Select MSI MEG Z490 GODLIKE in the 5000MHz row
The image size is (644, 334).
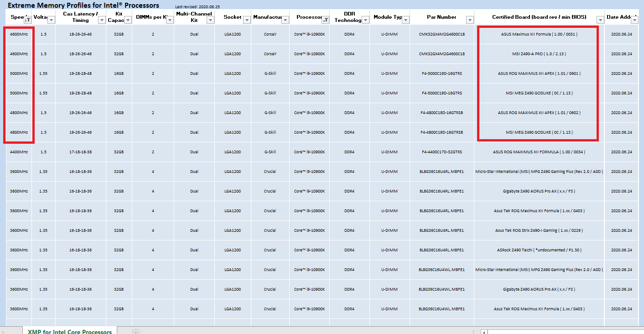click(539, 93)
